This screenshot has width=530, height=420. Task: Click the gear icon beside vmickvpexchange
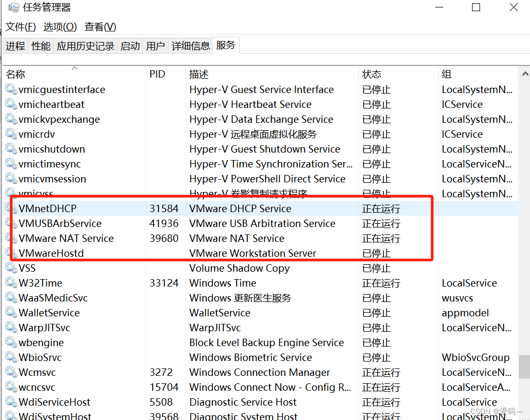point(11,119)
